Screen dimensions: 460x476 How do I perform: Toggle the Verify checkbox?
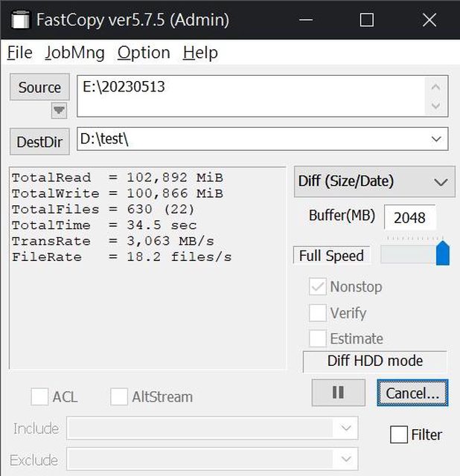(x=318, y=313)
